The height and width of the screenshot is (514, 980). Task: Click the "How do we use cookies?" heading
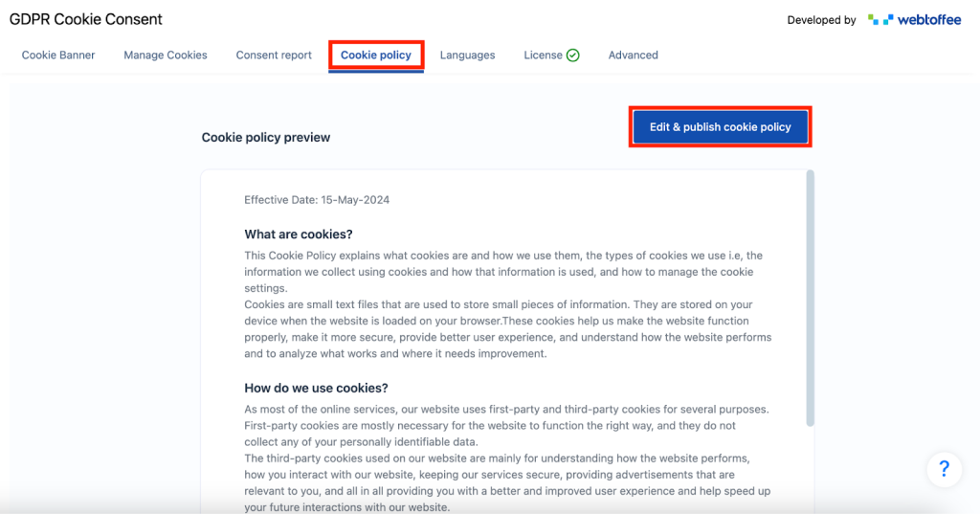[316, 388]
